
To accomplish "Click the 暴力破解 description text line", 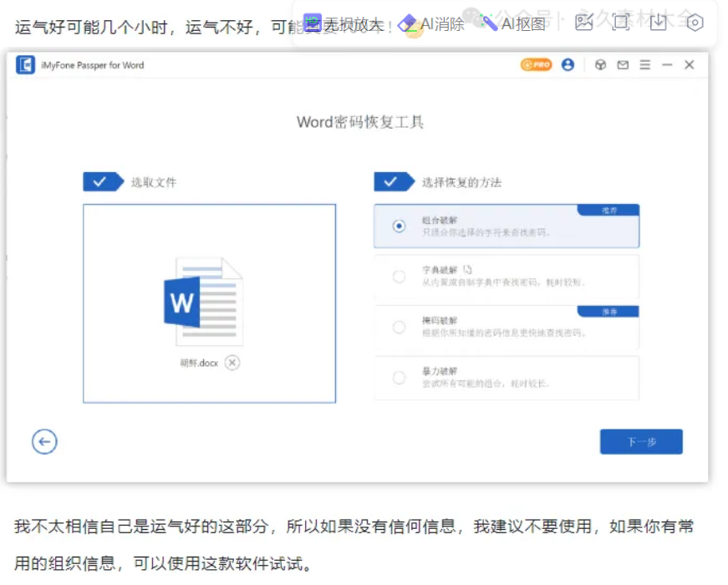I will click(486, 384).
